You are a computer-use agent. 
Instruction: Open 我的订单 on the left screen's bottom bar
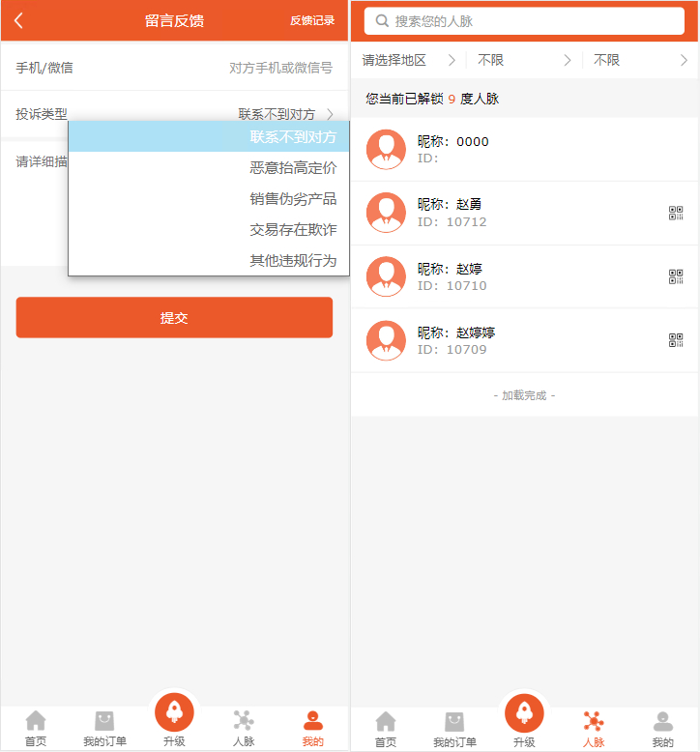[104, 728]
